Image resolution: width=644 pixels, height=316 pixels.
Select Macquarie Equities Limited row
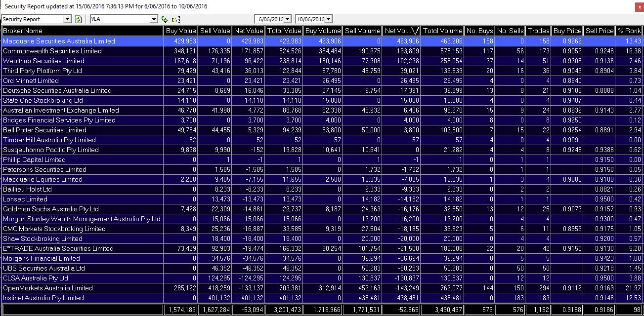(x=322, y=179)
